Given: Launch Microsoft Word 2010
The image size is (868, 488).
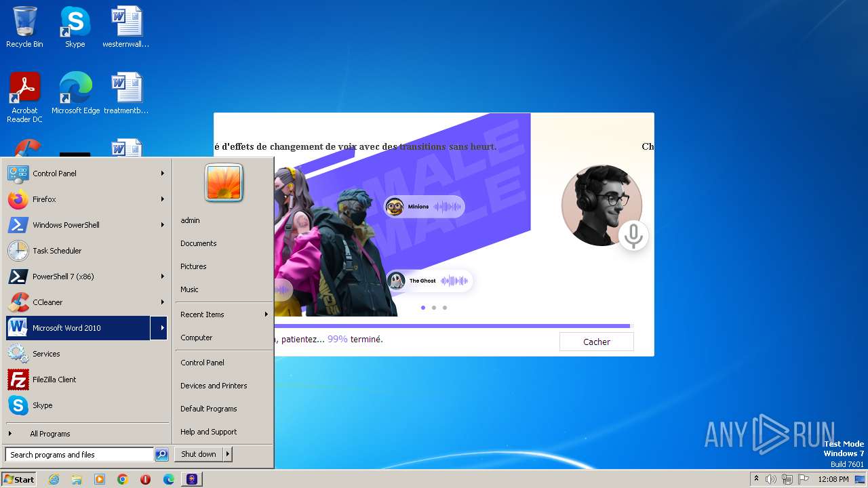Looking at the screenshot, I should (78, 328).
